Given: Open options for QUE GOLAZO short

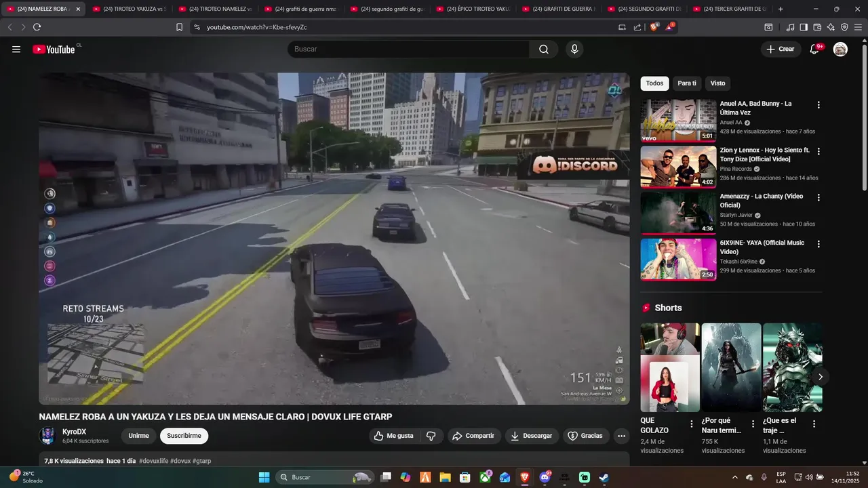Looking at the screenshot, I should [x=692, y=424].
